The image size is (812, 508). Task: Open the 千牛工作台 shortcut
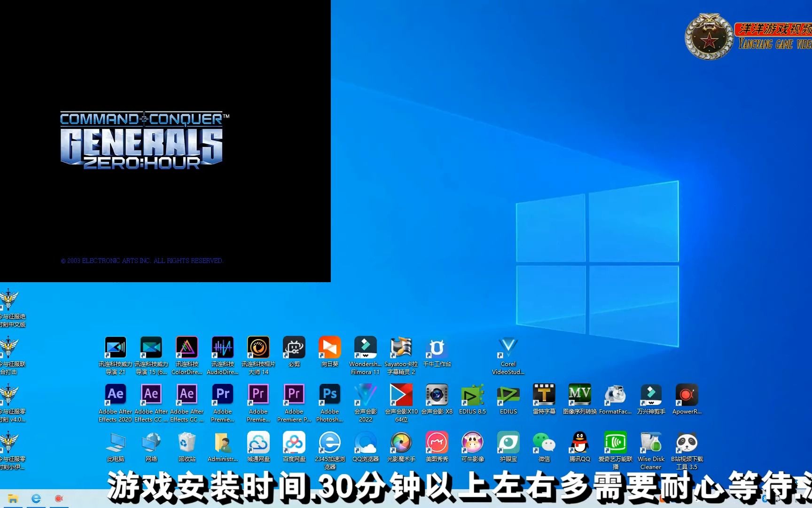point(437,352)
